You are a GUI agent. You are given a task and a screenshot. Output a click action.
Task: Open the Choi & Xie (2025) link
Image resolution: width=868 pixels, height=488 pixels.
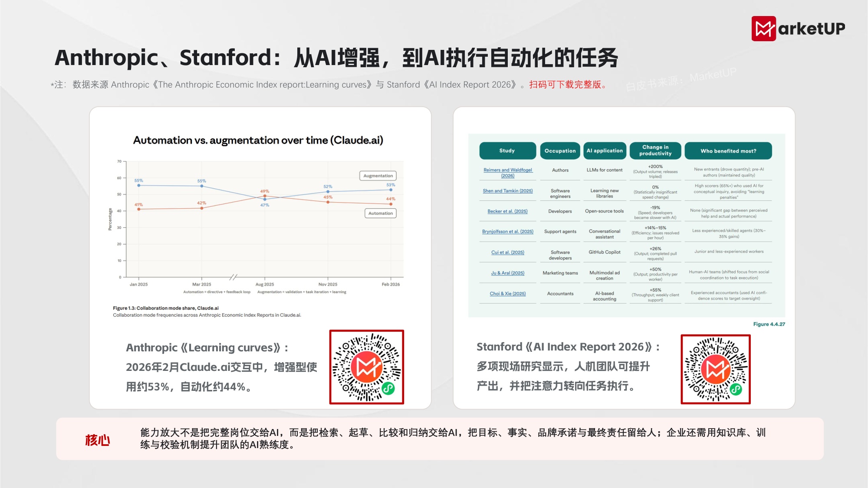click(x=508, y=294)
